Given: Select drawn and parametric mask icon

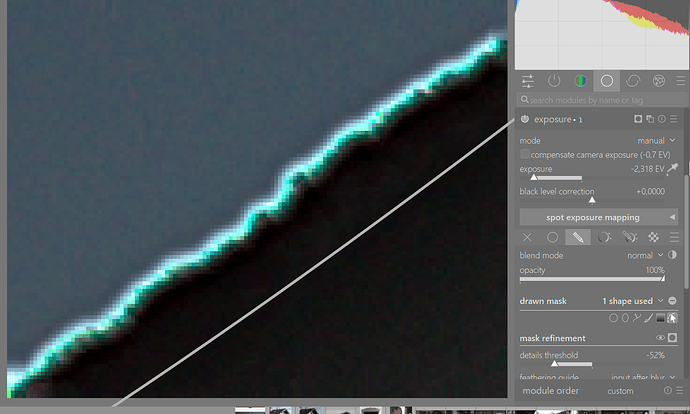Looking at the screenshot, I should point(629,238).
